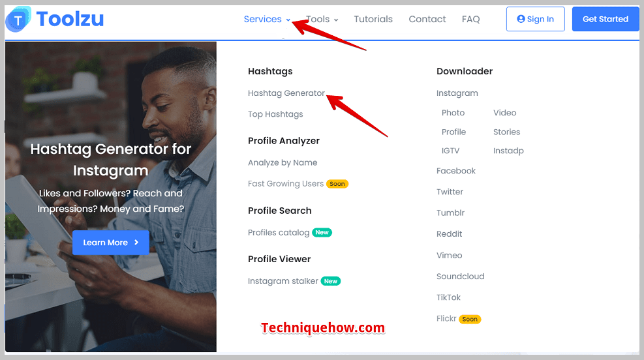
Task: Click the Profile Viewer heading
Action: [279, 259]
